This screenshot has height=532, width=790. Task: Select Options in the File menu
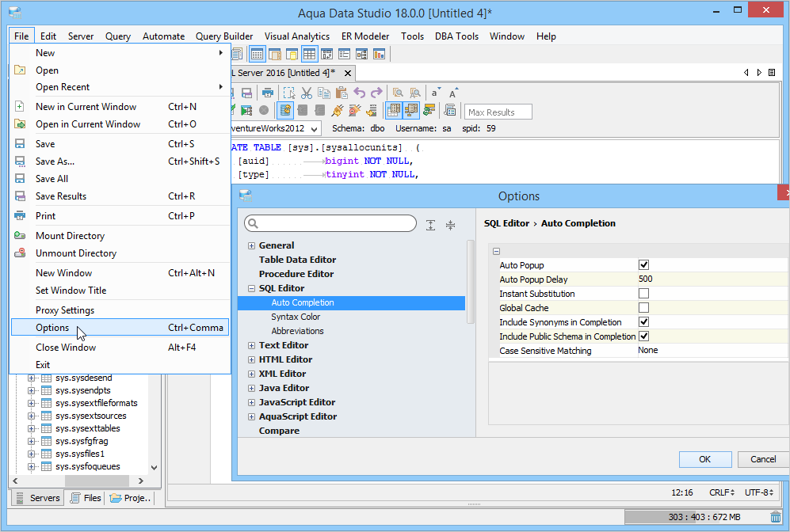(x=52, y=328)
